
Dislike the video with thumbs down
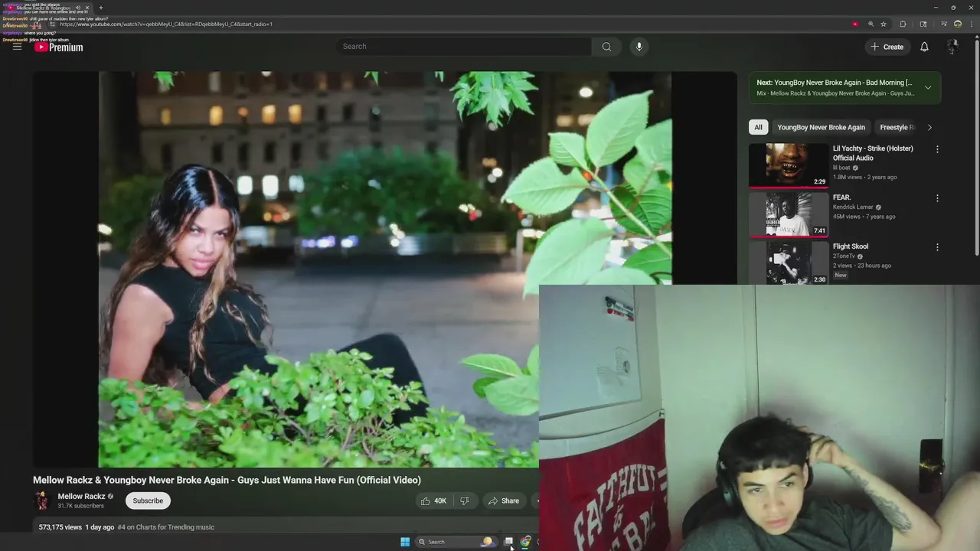coord(465,500)
